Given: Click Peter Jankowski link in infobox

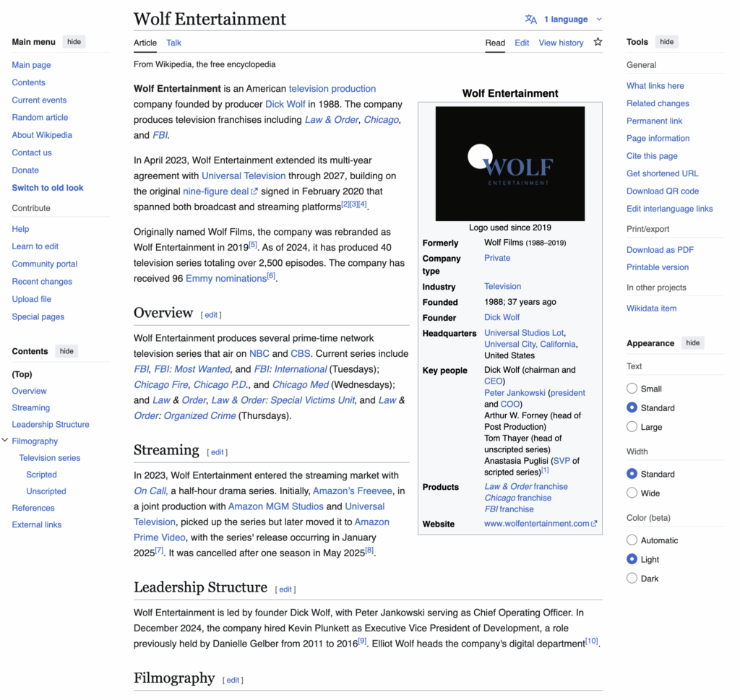Looking at the screenshot, I should 515,393.
